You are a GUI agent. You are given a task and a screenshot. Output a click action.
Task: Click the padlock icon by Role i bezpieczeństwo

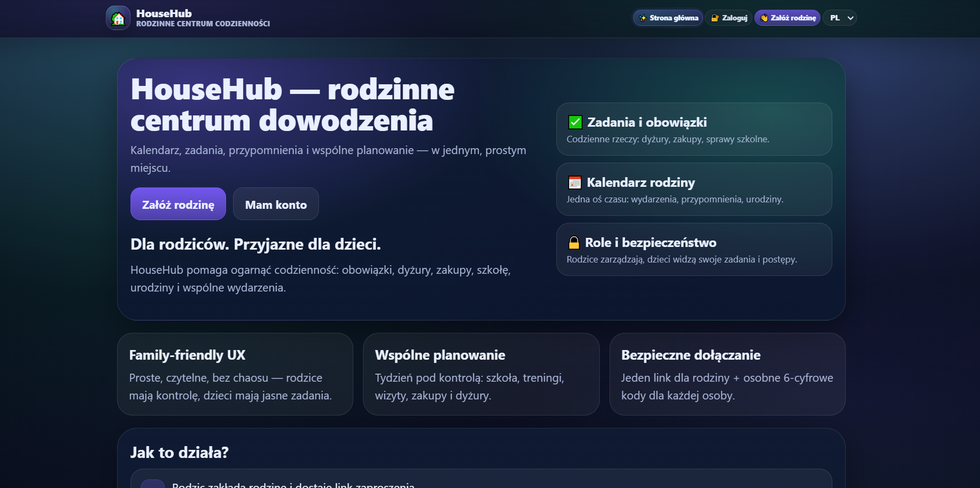click(574, 243)
